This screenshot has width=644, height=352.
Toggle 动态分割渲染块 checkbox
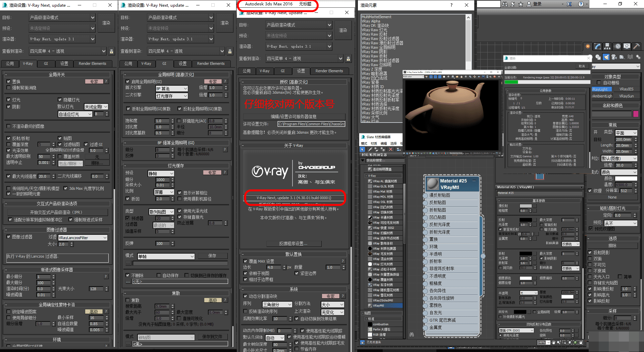tap(245, 296)
